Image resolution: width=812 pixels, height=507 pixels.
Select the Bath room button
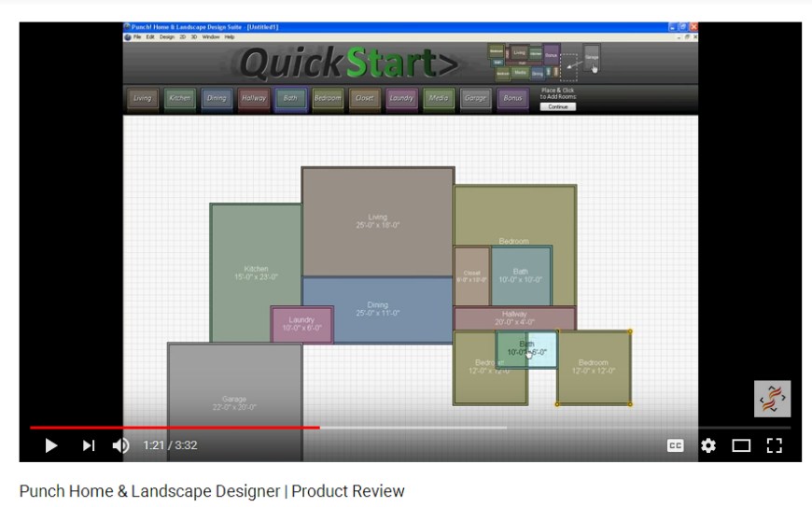pos(290,98)
